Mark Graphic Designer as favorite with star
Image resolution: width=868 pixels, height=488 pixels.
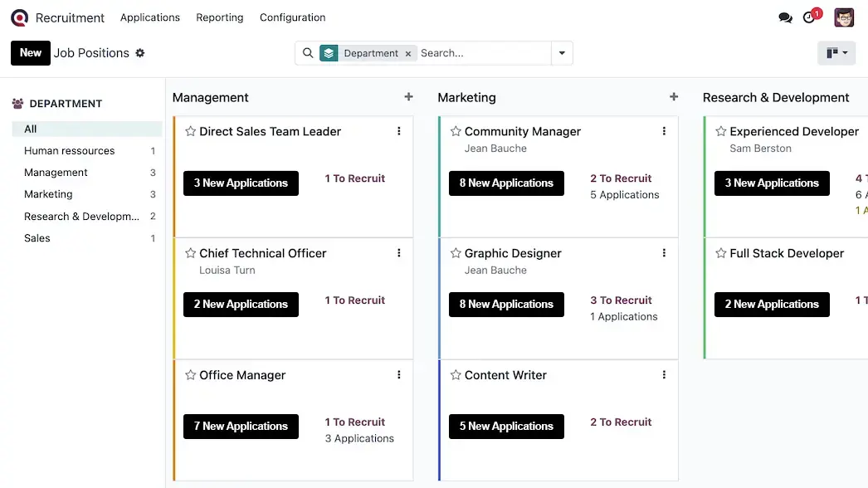coord(456,253)
